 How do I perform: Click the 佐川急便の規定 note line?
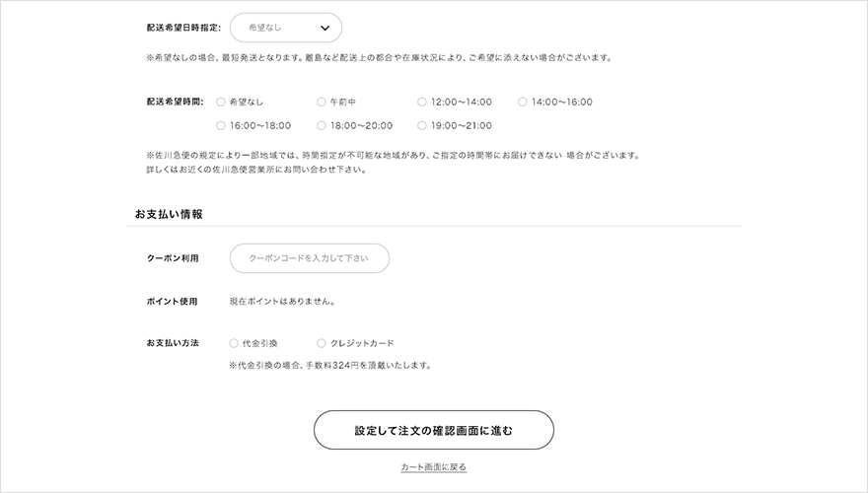pyautogui.click(x=393, y=156)
